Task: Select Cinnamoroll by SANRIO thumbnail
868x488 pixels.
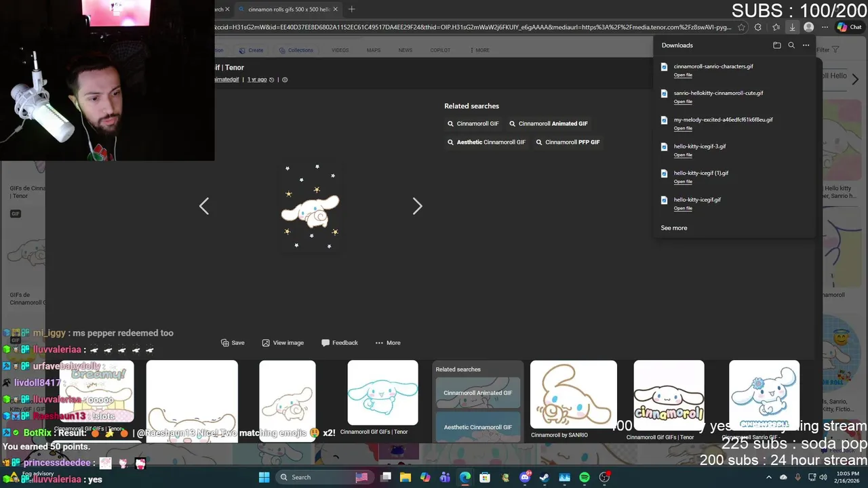Action: pos(574,394)
